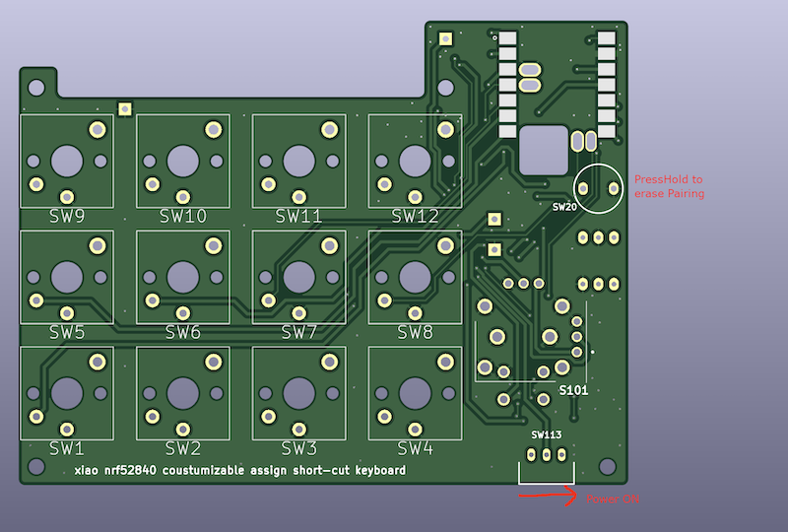
Task: Select the SW3 silkscreen label
Action: pyautogui.click(x=298, y=448)
